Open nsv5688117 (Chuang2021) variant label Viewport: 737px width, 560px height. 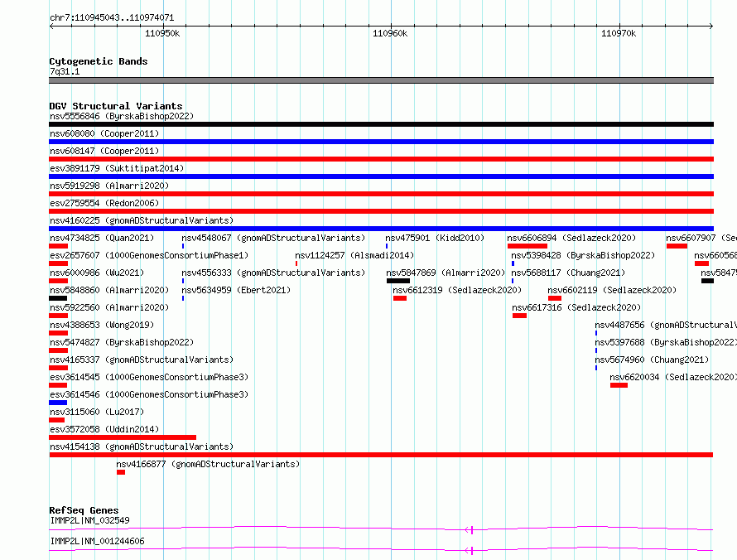(568, 273)
